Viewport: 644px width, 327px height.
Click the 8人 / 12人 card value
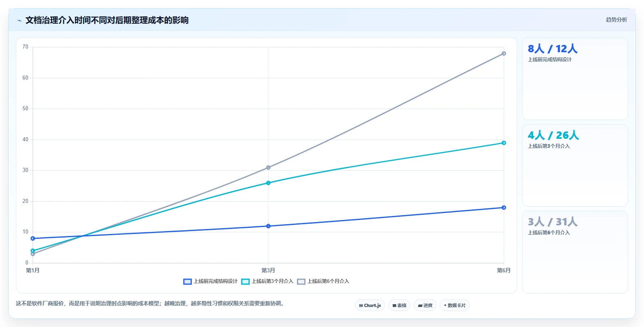[x=553, y=49]
